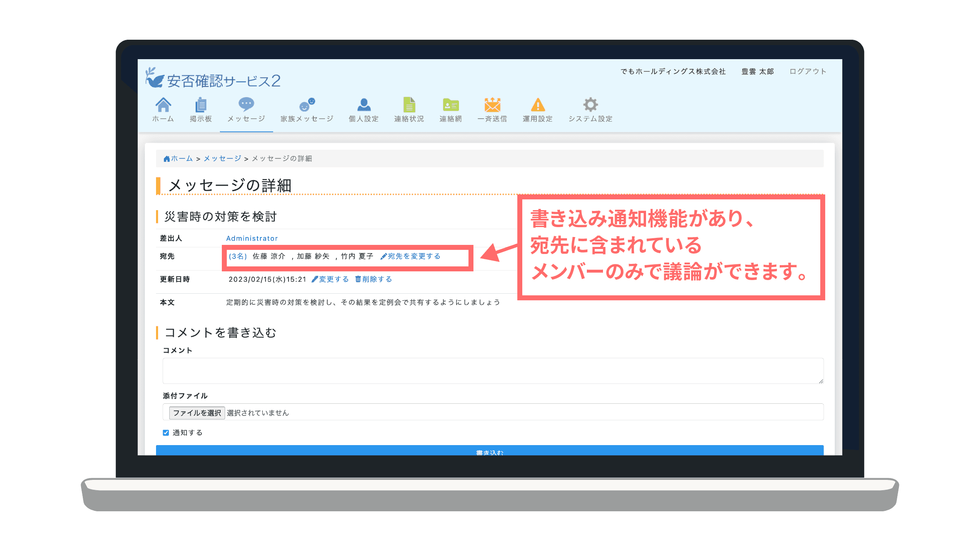
Task: View 連絡状況 contact status
Action: point(409,109)
